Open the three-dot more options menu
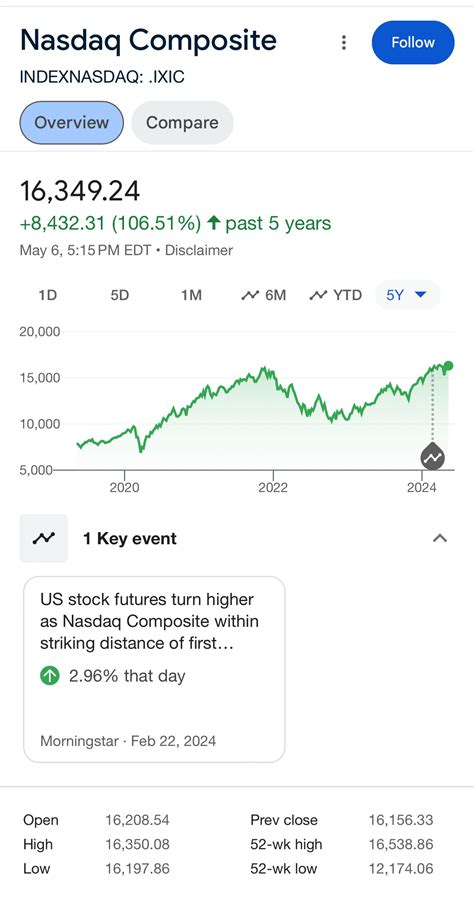Image resolution: width=474 pixels, height=897 pixels. tap(344, 43)
